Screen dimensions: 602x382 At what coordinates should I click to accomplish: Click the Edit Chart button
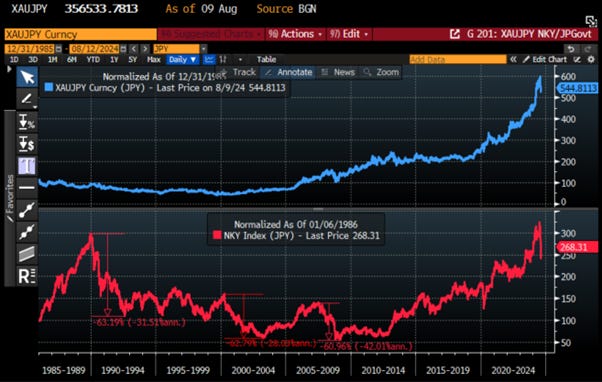[x=545, y=60]
